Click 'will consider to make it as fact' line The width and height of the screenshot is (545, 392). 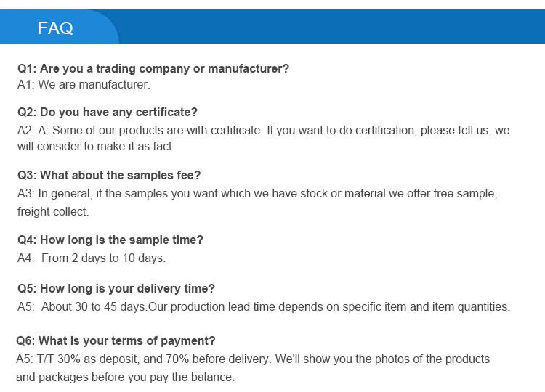(x=96, y=147)
